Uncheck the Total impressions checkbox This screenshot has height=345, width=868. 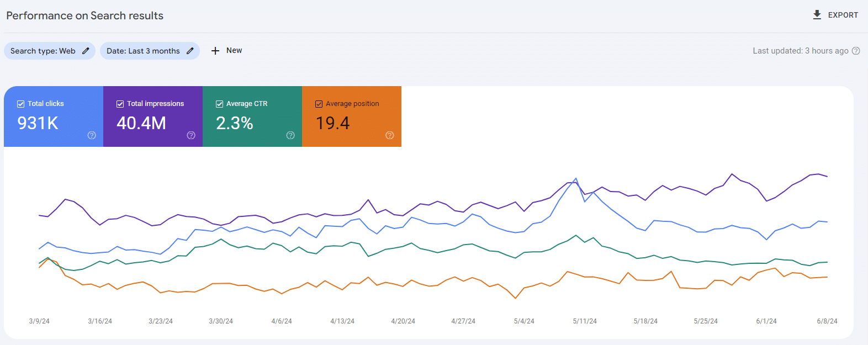click(120, 104)
